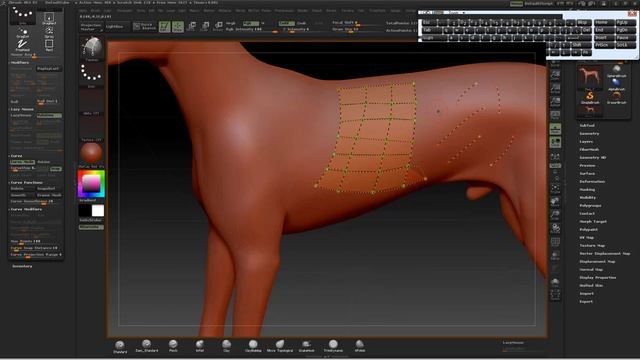Click the Quick Sketch button

(x=145, y=27)
